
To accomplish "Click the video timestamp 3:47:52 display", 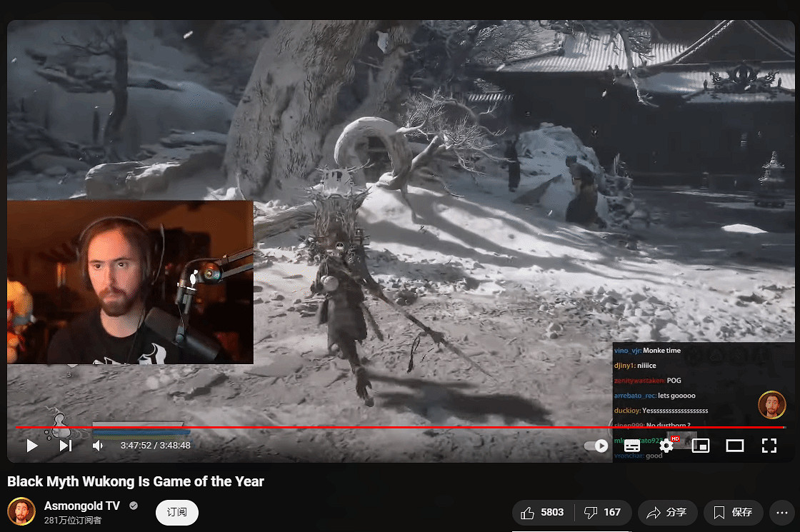I will click(155, 446).
